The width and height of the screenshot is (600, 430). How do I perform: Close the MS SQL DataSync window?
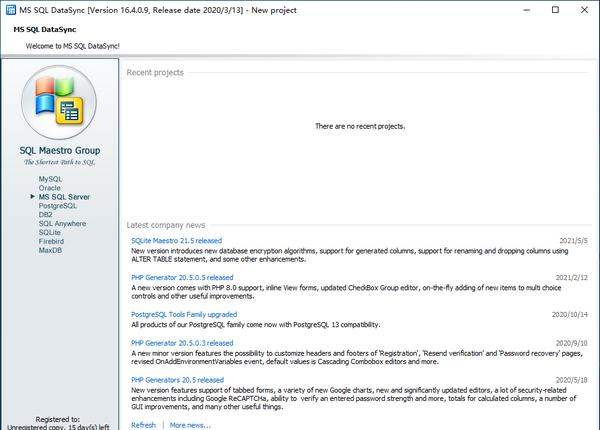[x=584, y=10]
